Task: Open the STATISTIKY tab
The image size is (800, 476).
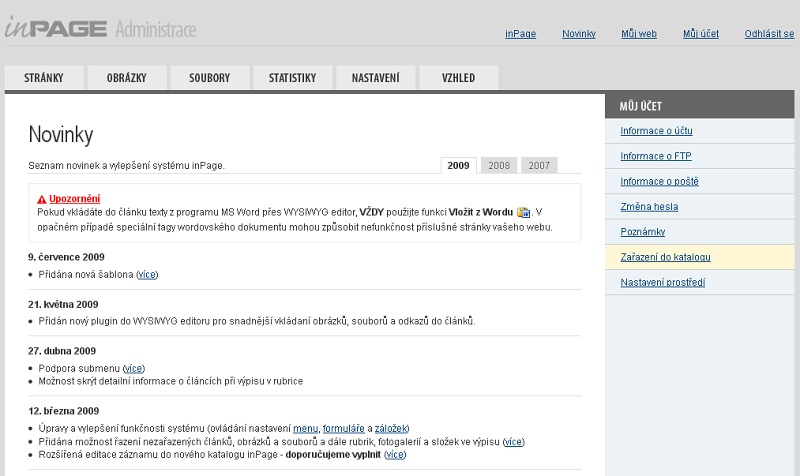Action: (292, 78)
